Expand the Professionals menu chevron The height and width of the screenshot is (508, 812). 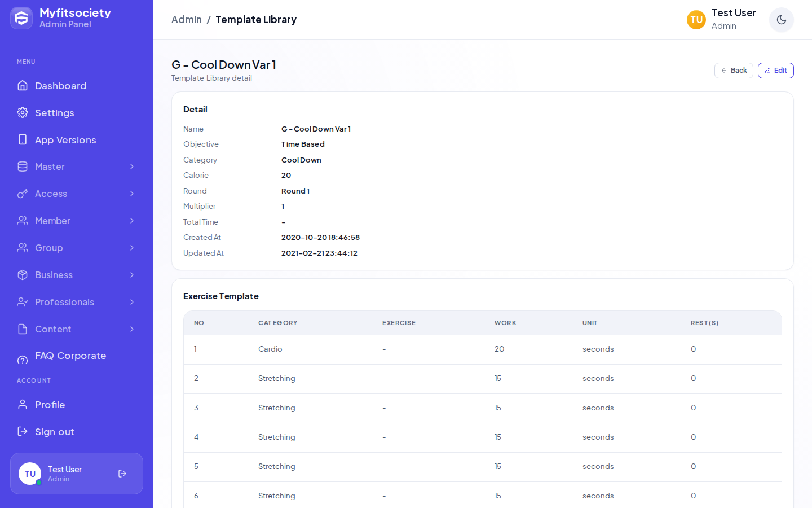pyautogui.click(x=132, y=302)
